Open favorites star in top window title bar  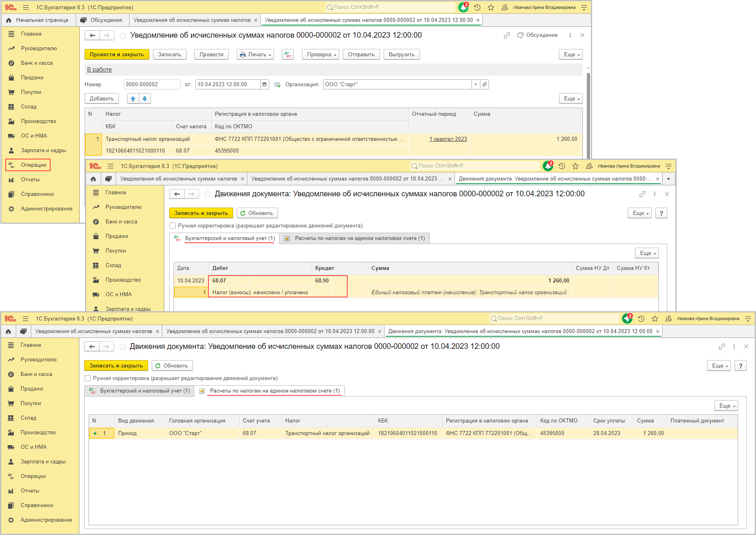coord(491,7)
